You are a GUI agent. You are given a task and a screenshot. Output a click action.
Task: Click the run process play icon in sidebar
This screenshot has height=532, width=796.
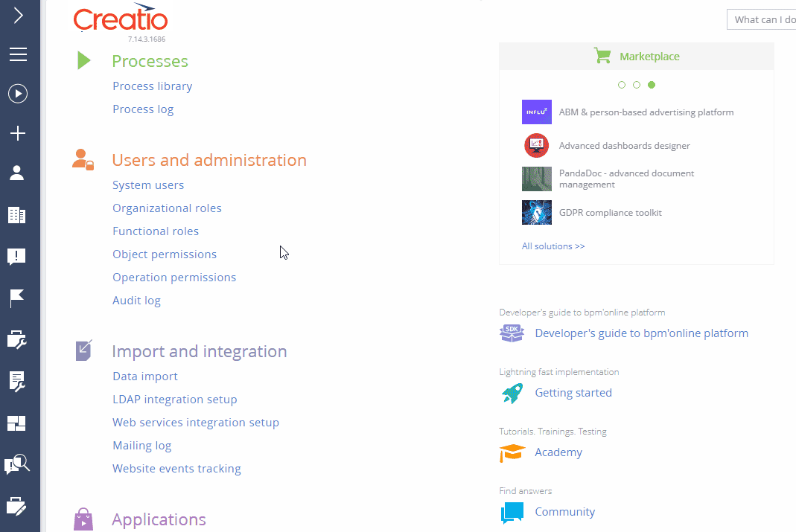click(18, 94)
